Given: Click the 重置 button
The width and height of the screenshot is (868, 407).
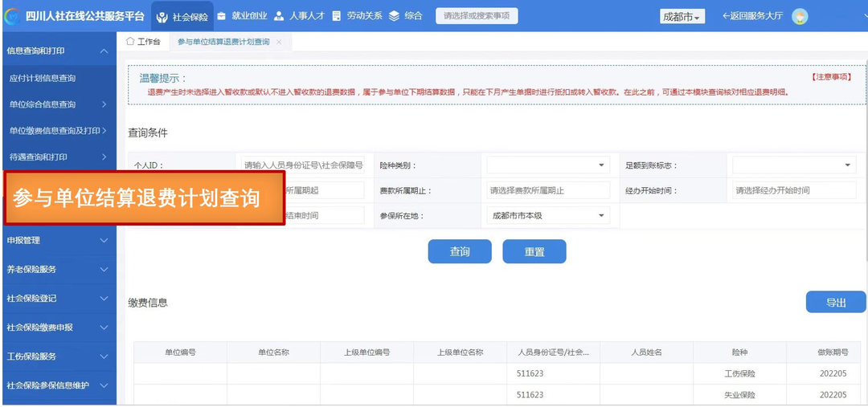Looking at the screenshot, I should coord(534,251).
